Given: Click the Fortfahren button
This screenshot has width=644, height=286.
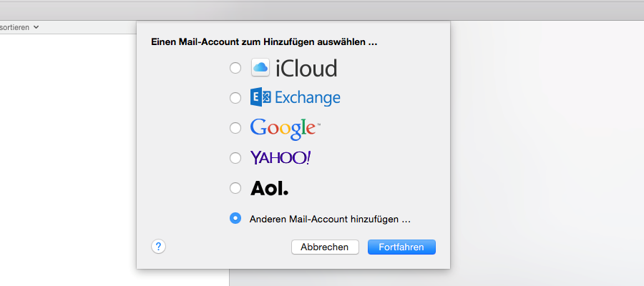Looking at the screenshot, I should point(401,247).
